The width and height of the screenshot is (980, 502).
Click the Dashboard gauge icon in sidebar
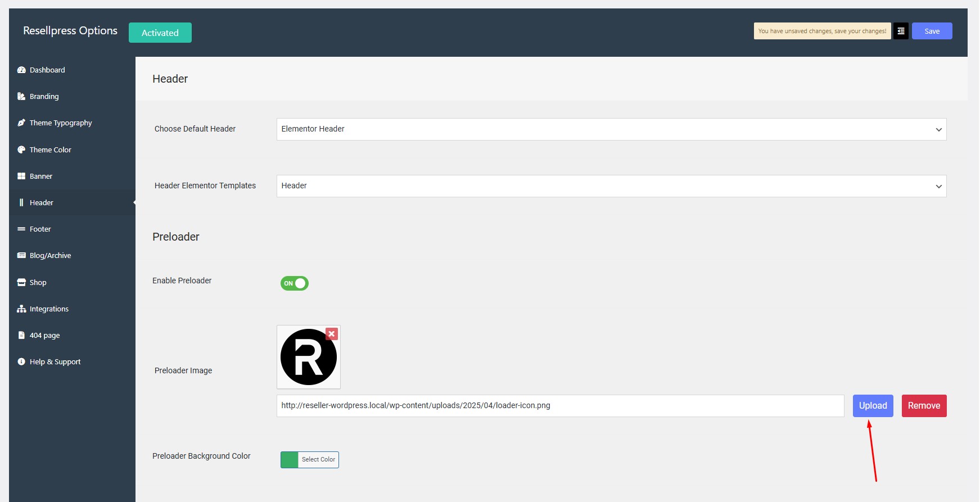click(21, 70)
